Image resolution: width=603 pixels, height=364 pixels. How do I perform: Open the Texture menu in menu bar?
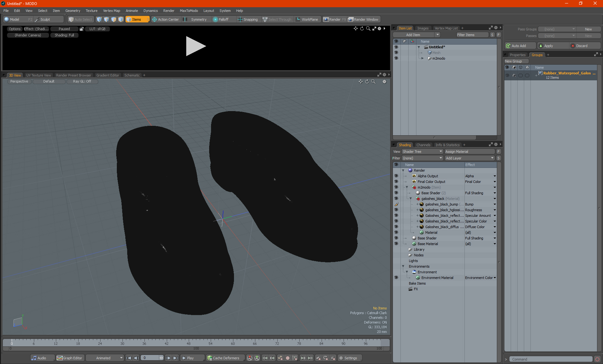point(91,10)
